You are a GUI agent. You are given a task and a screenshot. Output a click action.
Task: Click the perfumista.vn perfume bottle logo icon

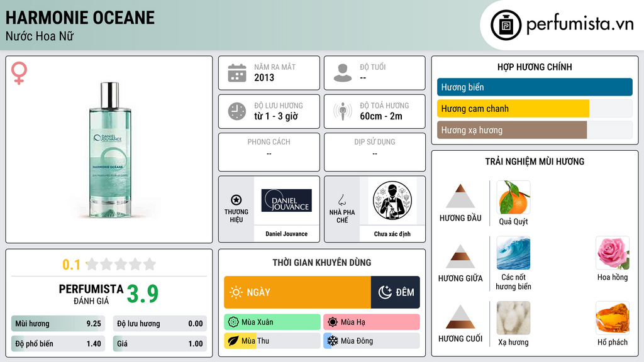pyautogui.click(x=506, y=25)
